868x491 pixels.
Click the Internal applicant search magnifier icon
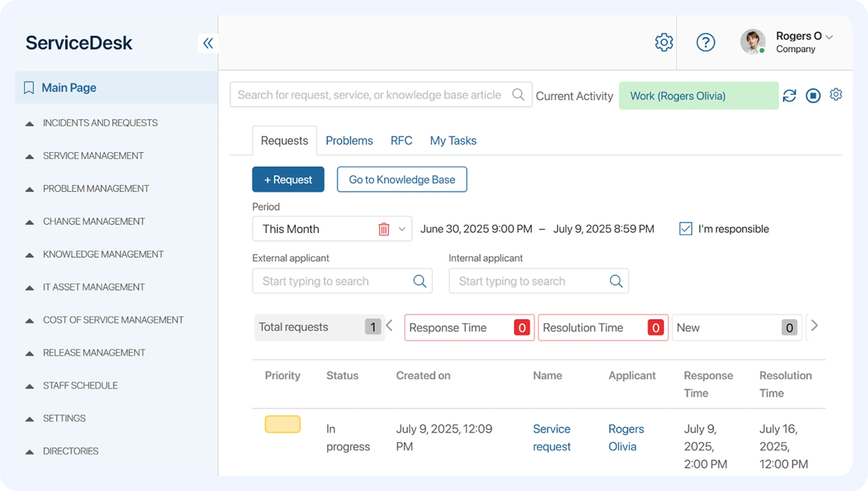(x=616, y=281)
